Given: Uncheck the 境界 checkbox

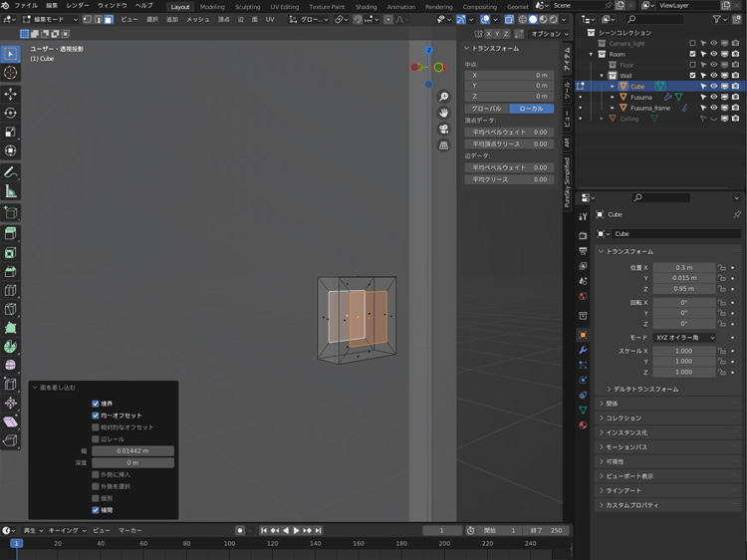Looking at the screenshot, I should tap(96, 404).
